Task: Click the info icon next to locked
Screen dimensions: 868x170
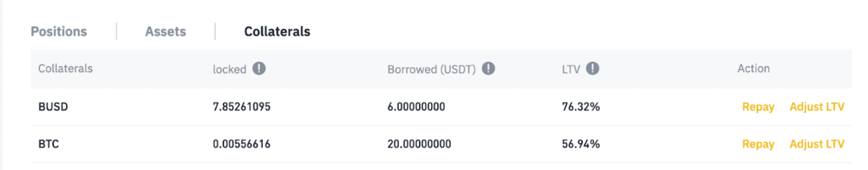Action: 259,69
